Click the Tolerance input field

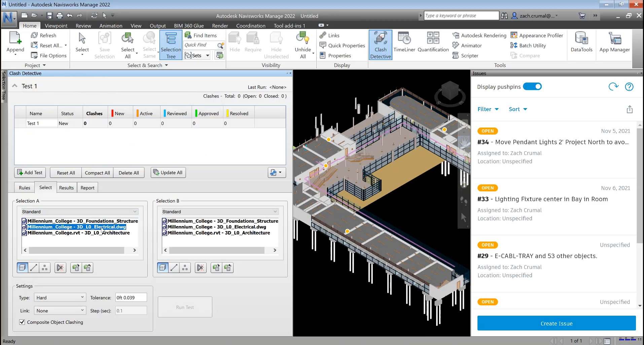point(131,297)
